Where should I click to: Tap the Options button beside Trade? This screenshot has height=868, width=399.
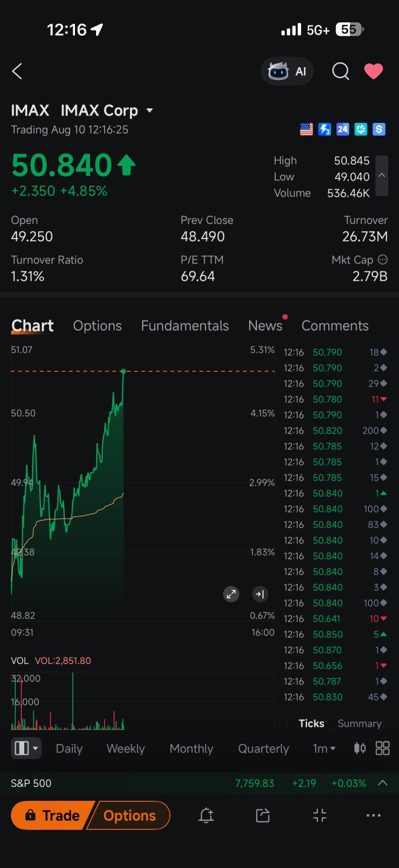click(x=129, y=815)
